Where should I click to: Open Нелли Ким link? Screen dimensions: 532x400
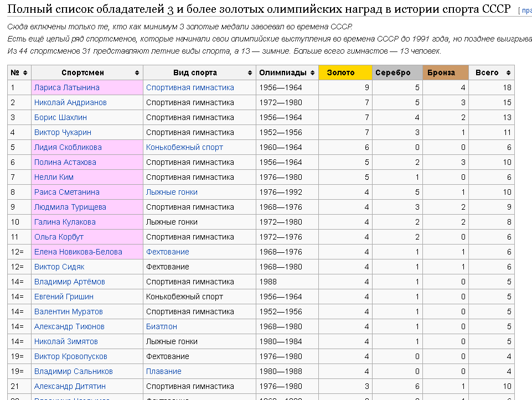(x=54, y=177)
